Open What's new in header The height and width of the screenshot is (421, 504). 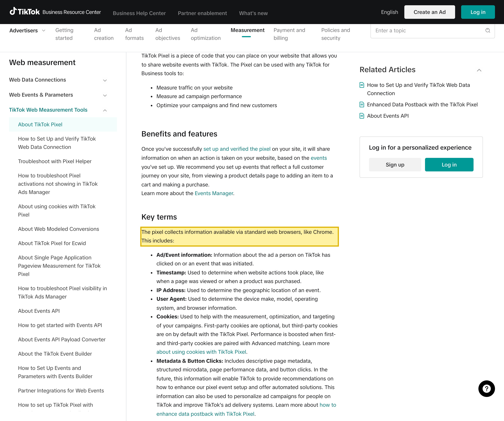tap(253, 13)
